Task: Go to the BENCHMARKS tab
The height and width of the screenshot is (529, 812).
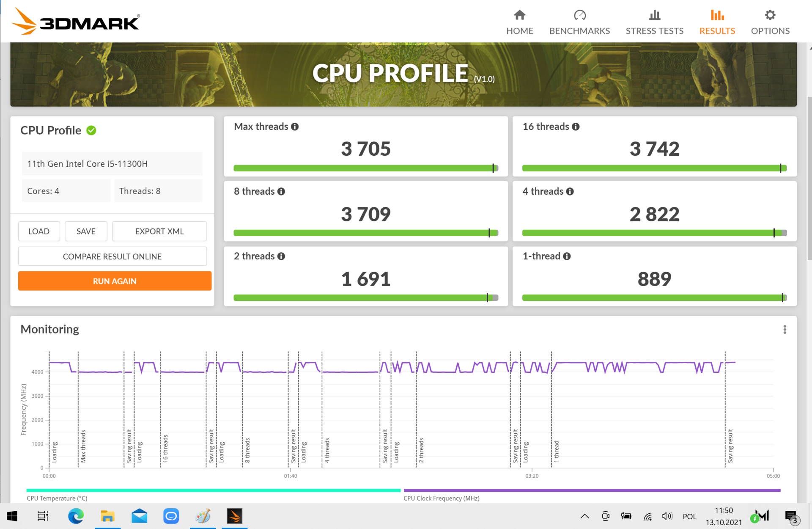Action: pos(579,22)
